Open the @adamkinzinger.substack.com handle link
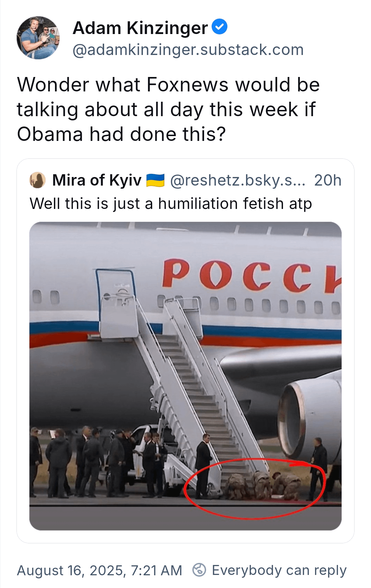This screenshot has width=371, height=588. point(188,50)
